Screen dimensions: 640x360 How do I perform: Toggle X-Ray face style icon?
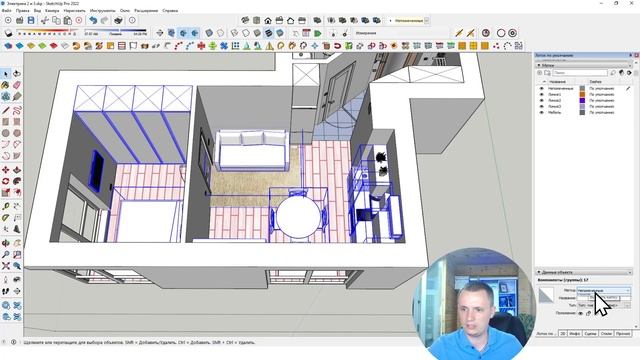coord(209,33)
